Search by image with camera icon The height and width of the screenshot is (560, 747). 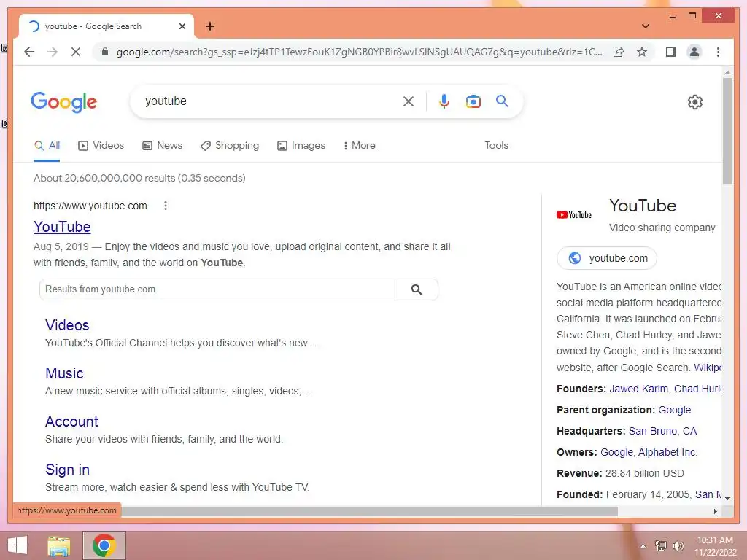pos(473,101)
